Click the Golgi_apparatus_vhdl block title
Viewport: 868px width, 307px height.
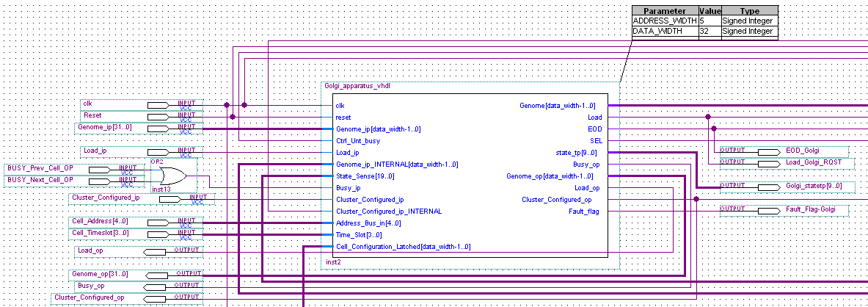click(x=357, y=86)
